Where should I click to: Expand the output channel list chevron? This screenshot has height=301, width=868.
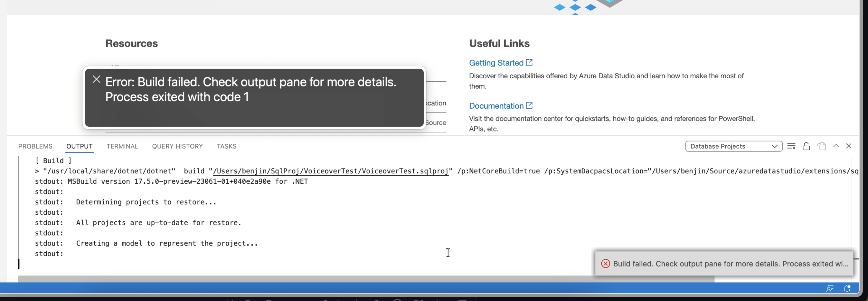pos(775,146)
